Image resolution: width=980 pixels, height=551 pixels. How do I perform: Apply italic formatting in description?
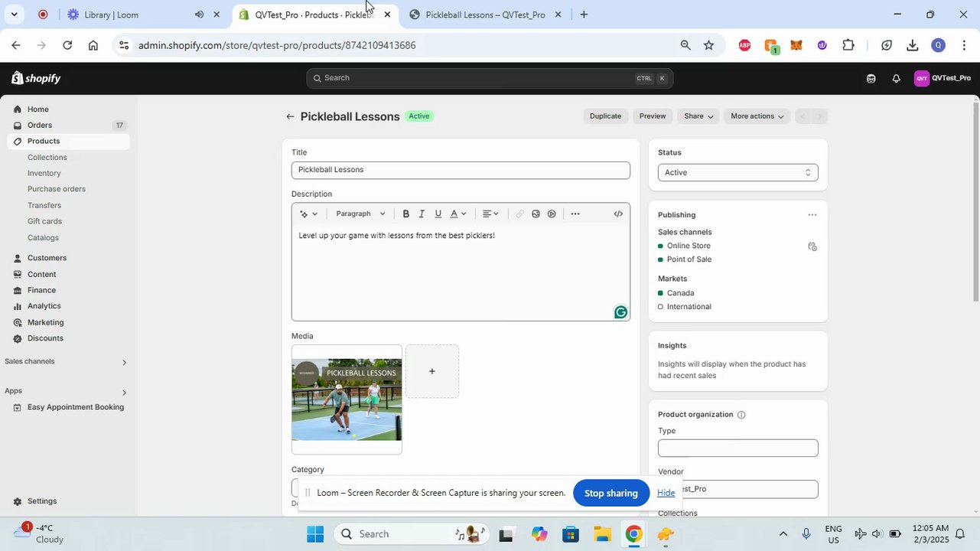pyautogui.click(x=422, y=214)
